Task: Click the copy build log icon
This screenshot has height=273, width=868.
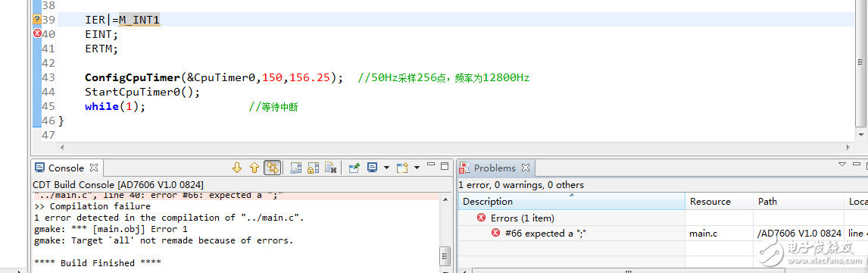Action: (x=295, y=168)
